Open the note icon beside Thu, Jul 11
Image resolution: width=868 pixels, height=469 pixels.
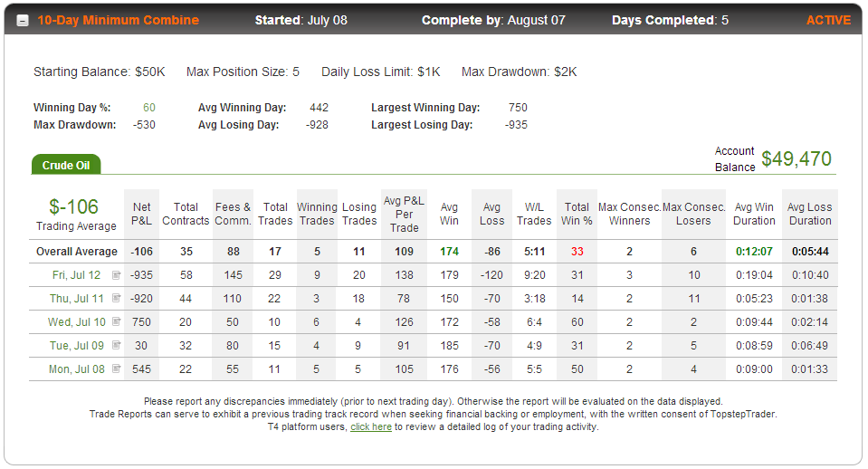tap(116, 299)
